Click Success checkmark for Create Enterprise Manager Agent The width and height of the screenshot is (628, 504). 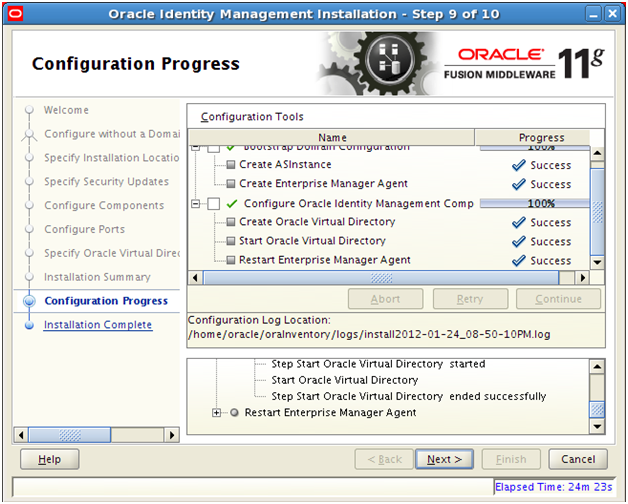(519, 184)
